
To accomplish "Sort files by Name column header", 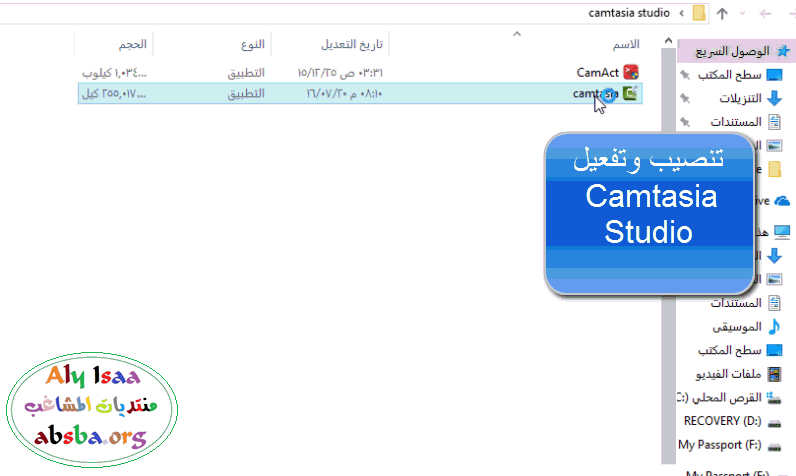I will (625, 45).
